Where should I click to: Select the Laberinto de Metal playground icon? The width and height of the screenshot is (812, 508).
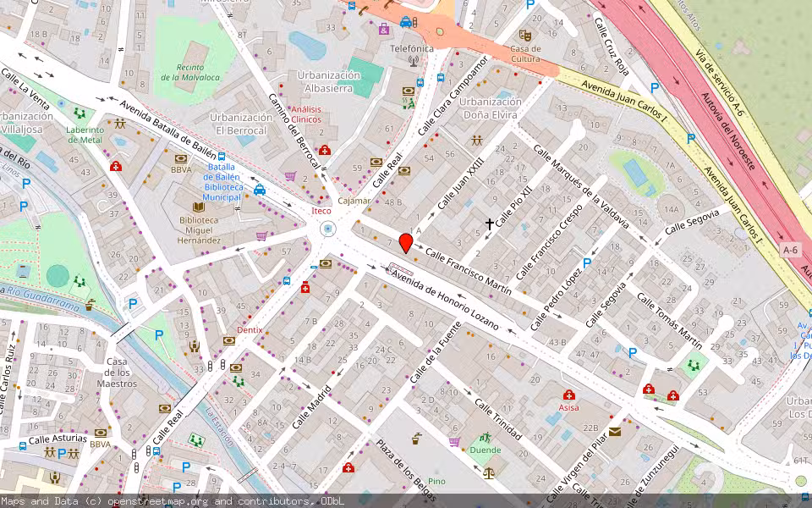click(x=80, y=113)
